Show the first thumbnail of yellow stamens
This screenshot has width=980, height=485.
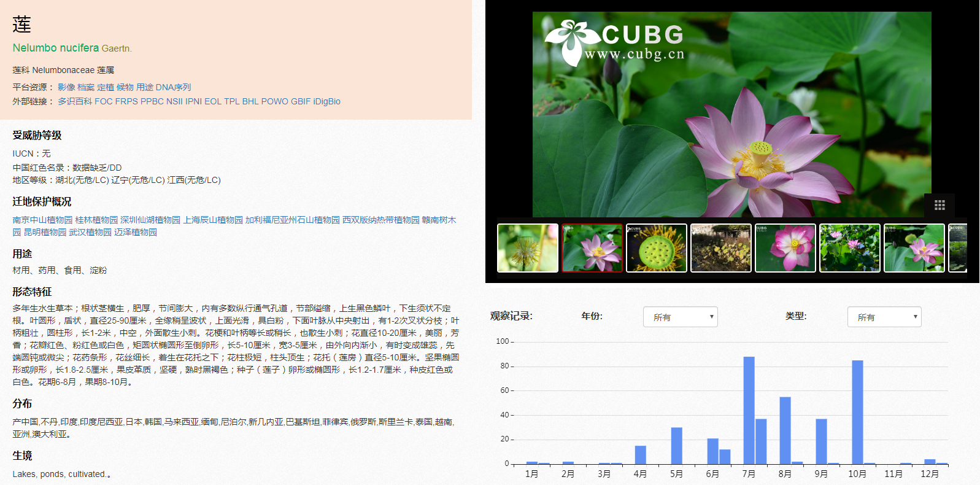click(x=527, y=248)
